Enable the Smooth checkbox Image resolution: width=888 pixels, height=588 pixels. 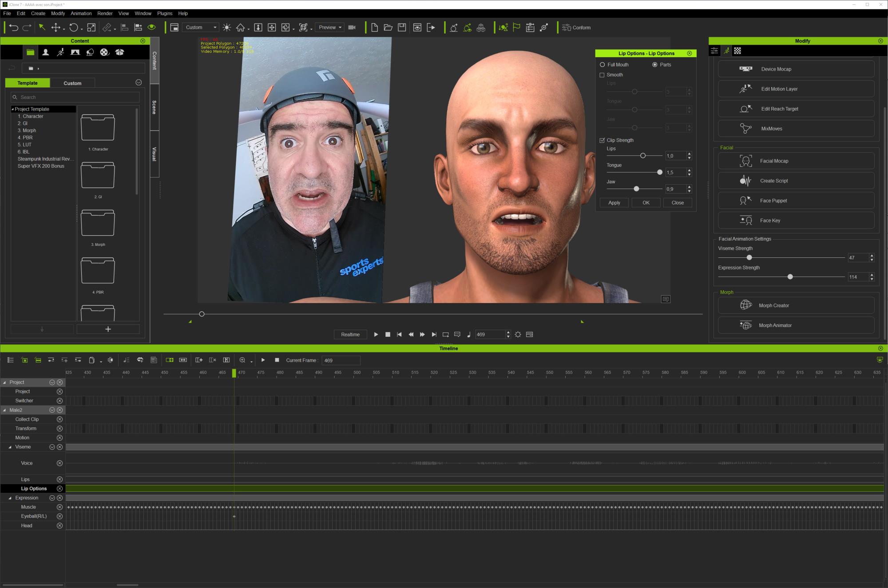[x=602, y=75]
